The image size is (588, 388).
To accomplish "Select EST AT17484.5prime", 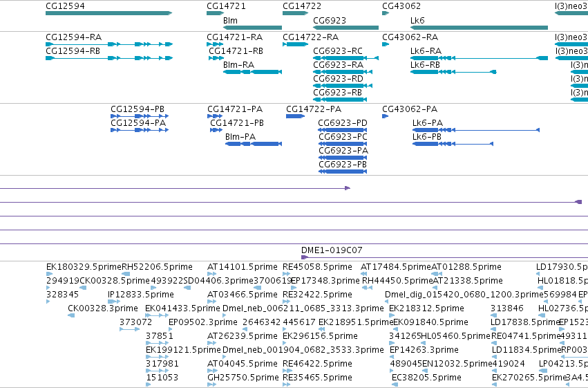I will click(x=363, y=274).
